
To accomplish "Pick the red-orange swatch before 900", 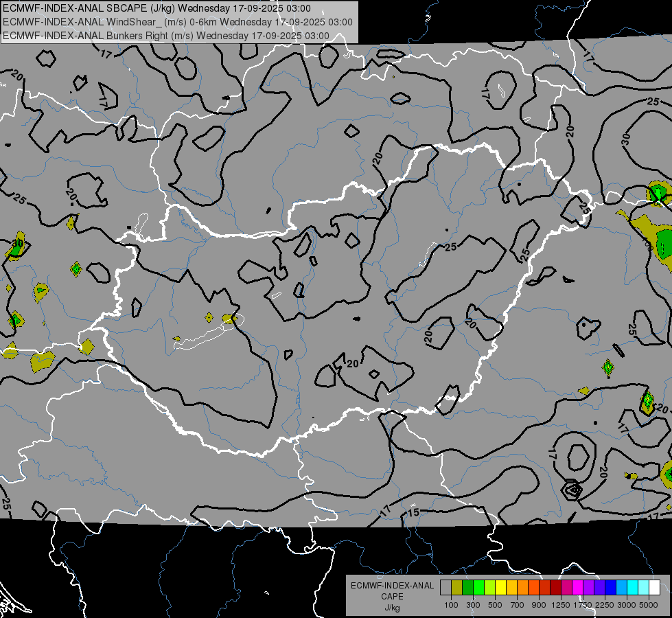I will point(533,588).
